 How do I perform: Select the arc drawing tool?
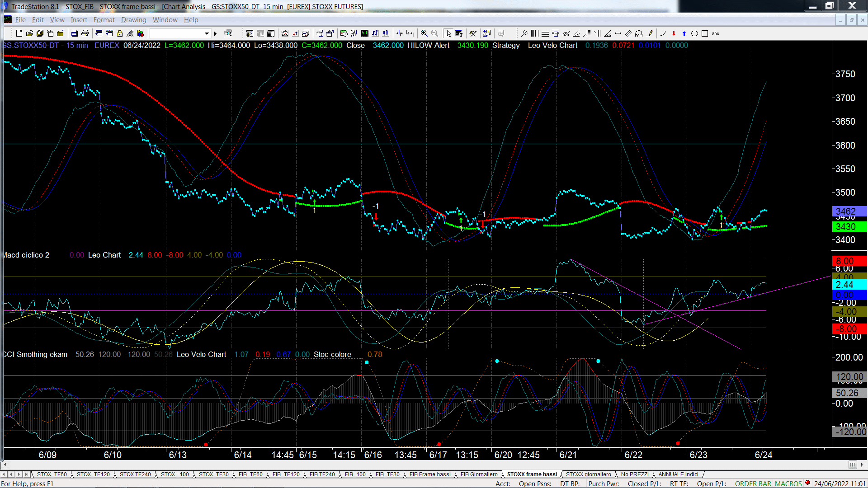pos(663,33)
